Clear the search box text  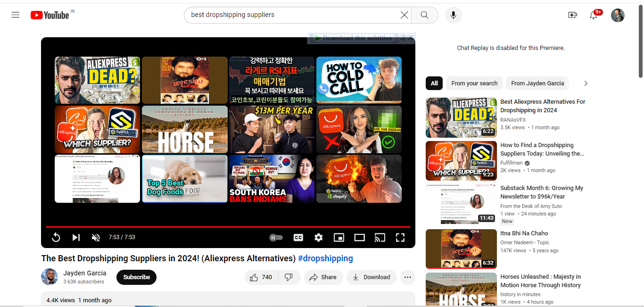404,15
